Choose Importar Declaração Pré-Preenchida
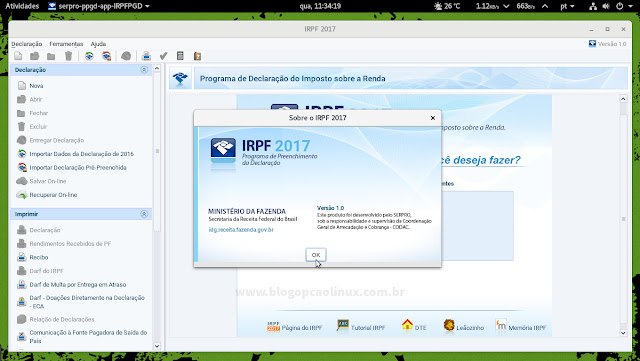Viewport: 640px width, 361px height. [x=78, y=167]
